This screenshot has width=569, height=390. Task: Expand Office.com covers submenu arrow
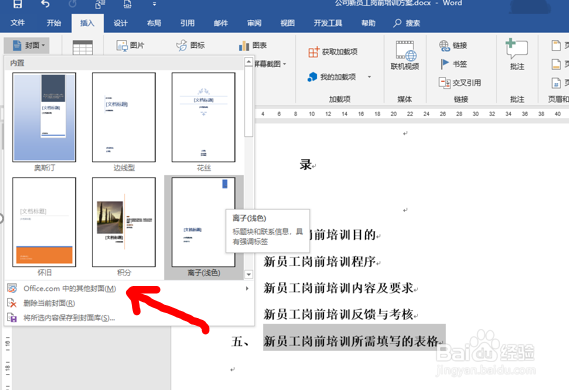click(x=247, y=288)
